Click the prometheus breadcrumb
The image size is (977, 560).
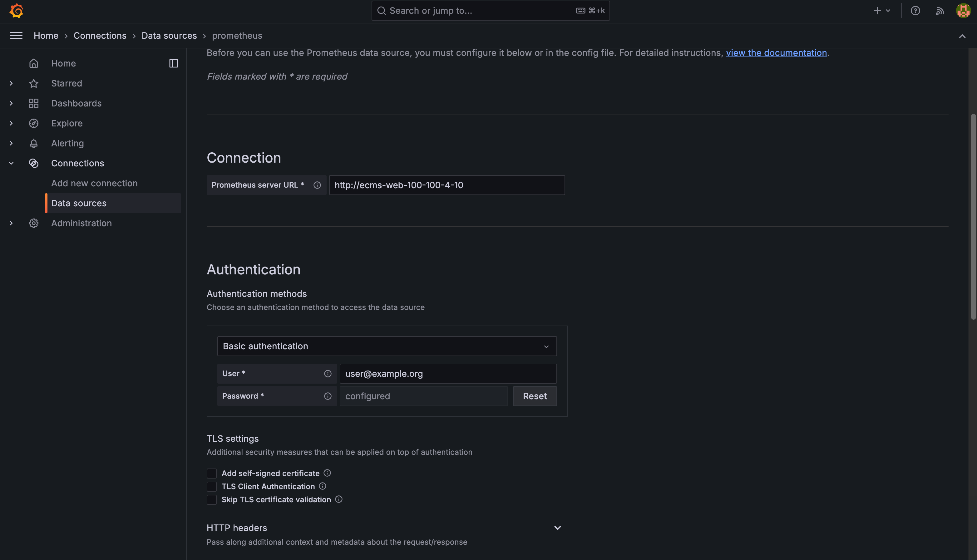(237, 36)
